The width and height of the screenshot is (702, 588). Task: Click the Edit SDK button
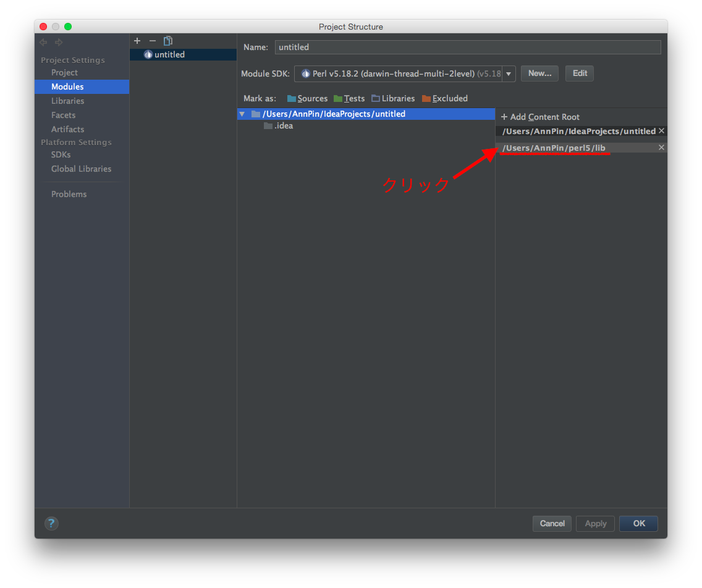tap(580, 73)
